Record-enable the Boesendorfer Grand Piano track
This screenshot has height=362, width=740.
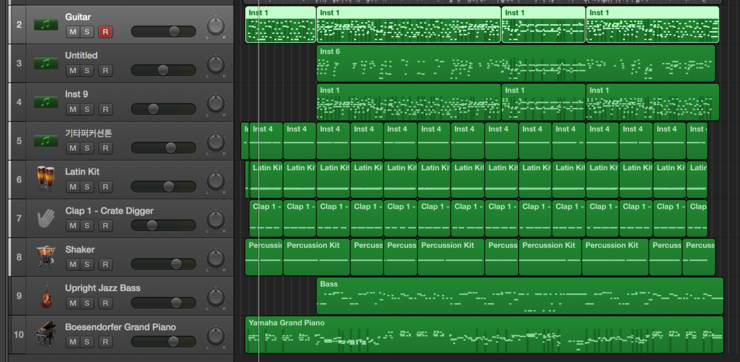point(105,342)
